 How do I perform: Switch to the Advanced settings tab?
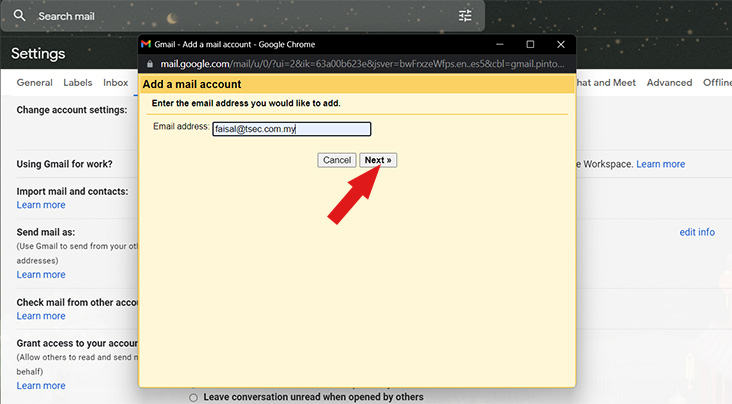click(x=669, y=83)
